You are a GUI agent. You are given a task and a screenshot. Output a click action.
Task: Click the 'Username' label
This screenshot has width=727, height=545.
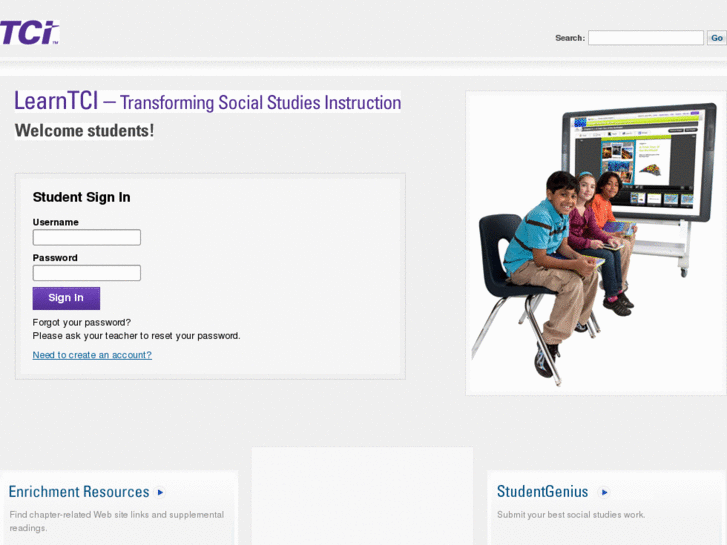click(x=56, y=222)
